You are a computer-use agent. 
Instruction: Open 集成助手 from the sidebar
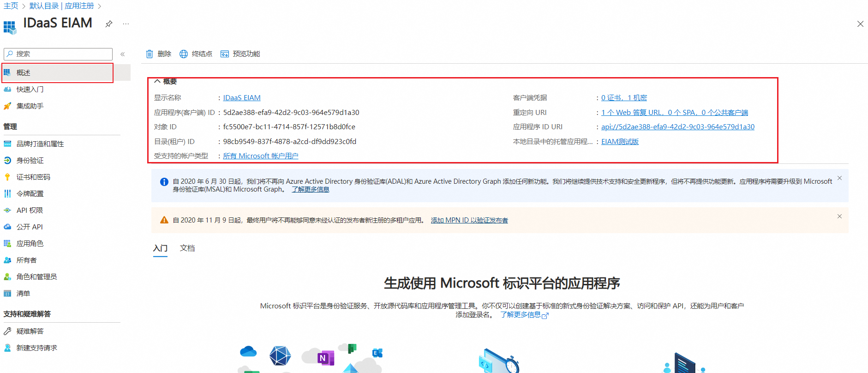[x=30, y=106]
